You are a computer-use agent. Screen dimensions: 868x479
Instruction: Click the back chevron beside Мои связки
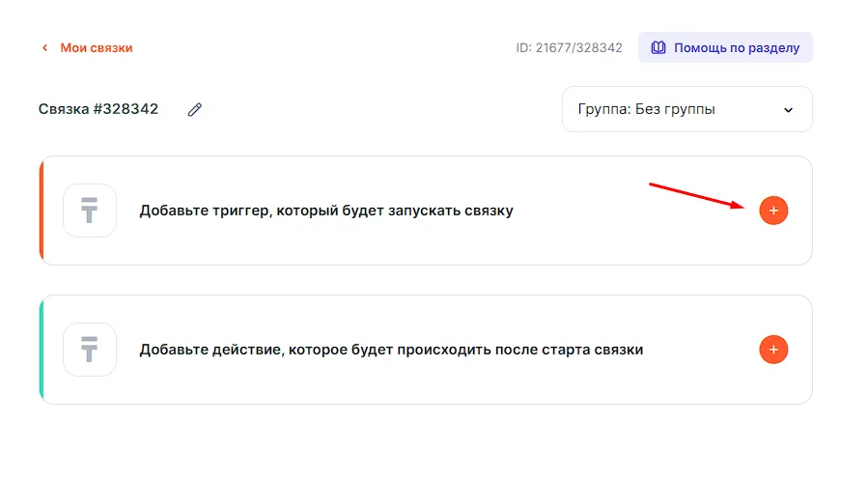click(x=44, y=47)
